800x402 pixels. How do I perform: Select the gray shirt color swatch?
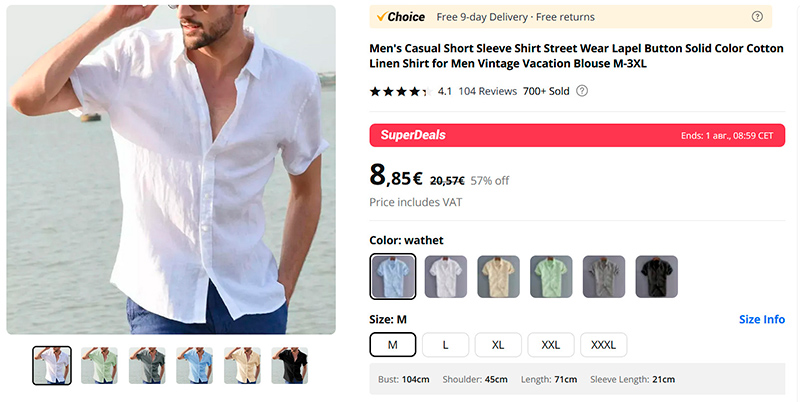click(x=604, y=276)
